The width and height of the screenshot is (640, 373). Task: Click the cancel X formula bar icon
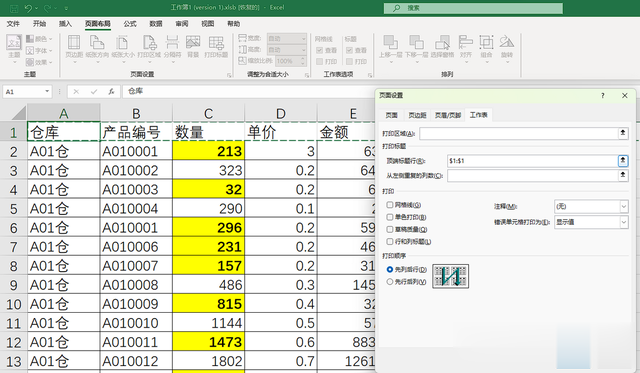(76, 91)
